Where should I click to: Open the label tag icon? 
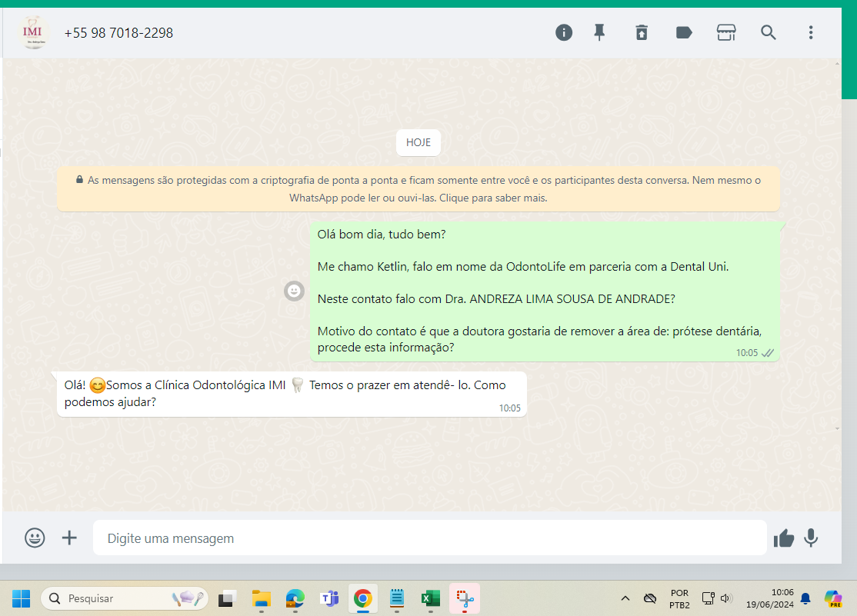pos(684,33)
